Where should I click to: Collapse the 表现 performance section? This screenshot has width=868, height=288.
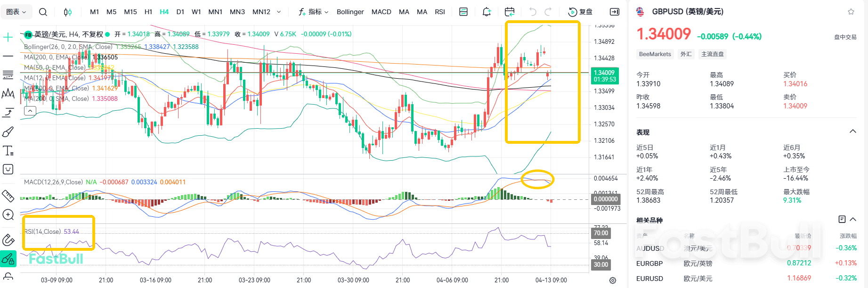tap(852, 132)
